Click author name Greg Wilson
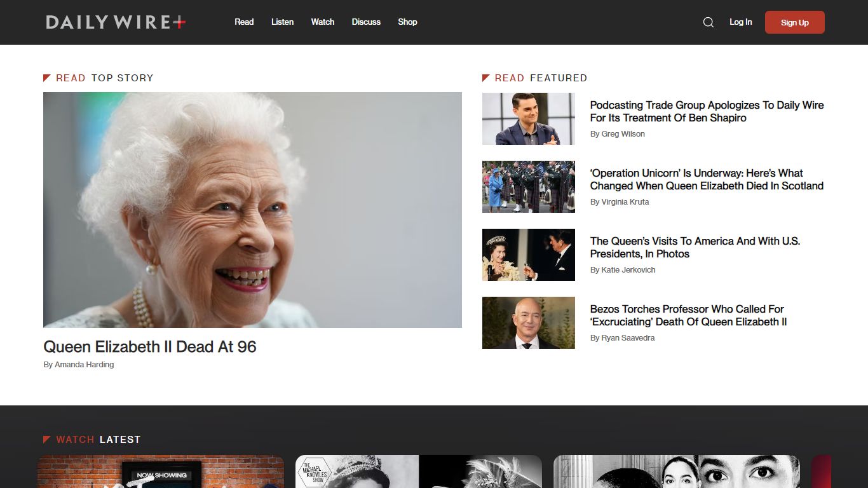The height and width of the screenshot is (488, 868). [623, 134]
